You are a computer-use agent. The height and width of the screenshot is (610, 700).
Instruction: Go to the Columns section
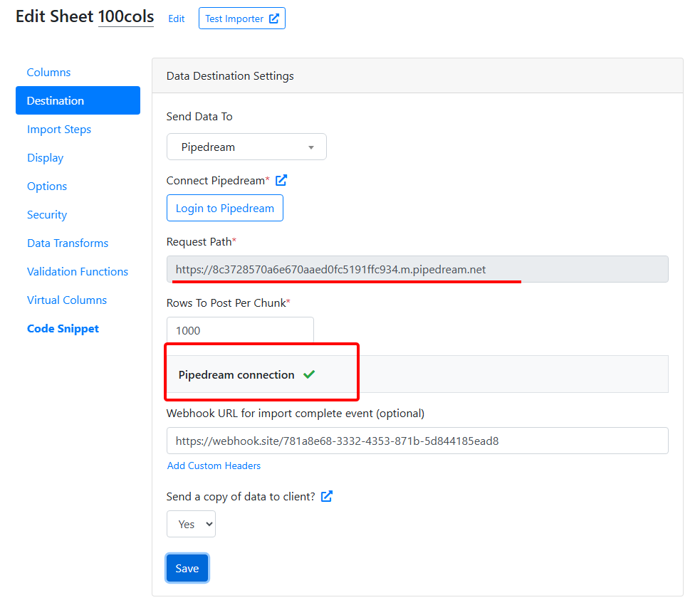(48, 73)
